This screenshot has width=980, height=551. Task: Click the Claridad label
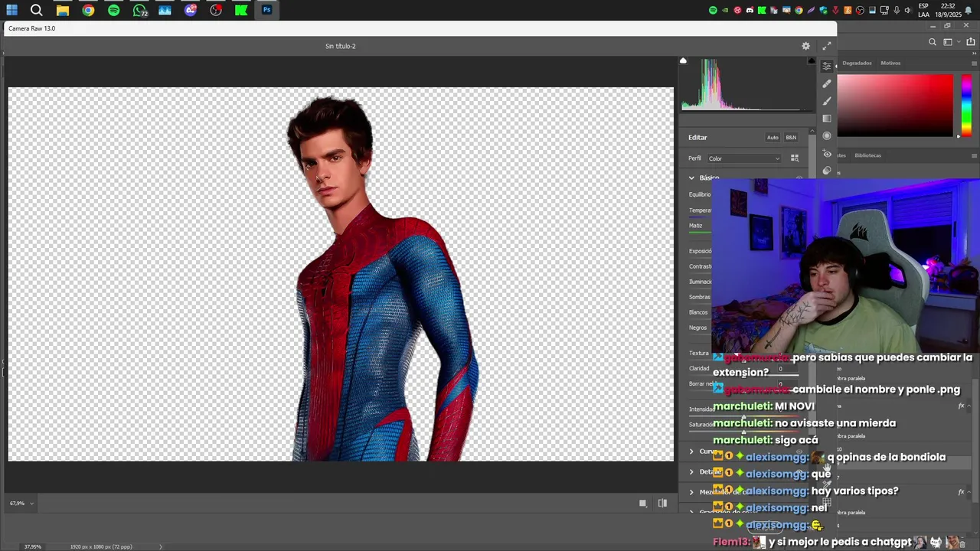pos(699,369)
